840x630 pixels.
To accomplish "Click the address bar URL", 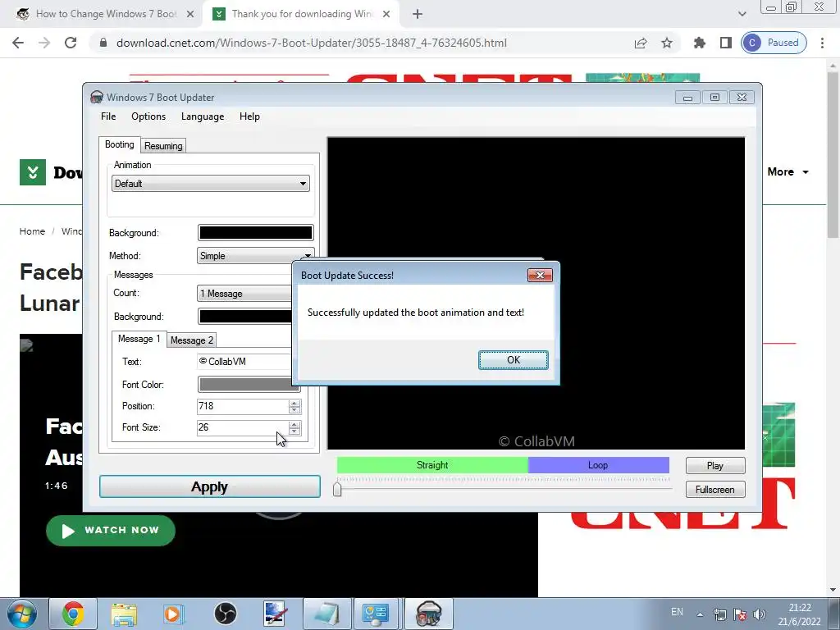I will tap(311, 43).
